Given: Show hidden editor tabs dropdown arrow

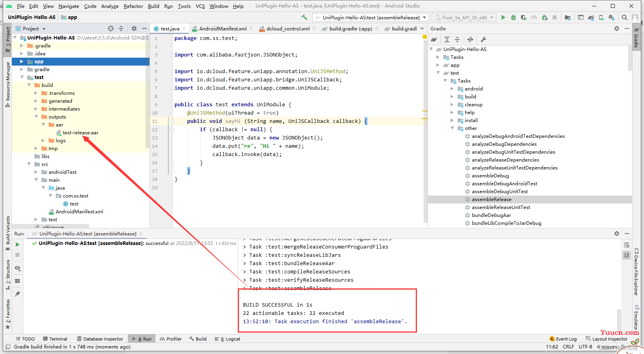Looking at the screenshot, I should coord(422,28).
